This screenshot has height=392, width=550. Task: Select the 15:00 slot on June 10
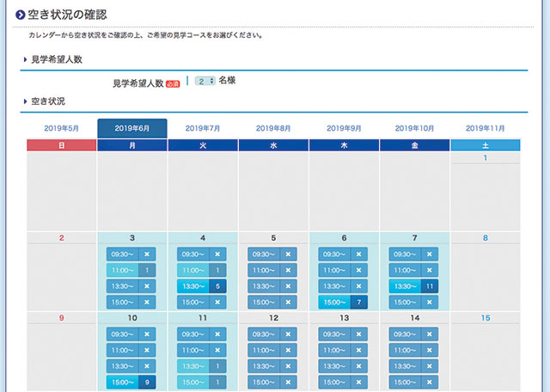(131, 383)
